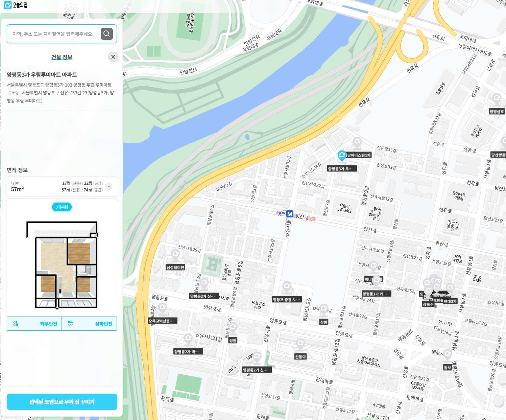Select the 신동아 apartment marker

pyautogui.click(x=300, y=344)
